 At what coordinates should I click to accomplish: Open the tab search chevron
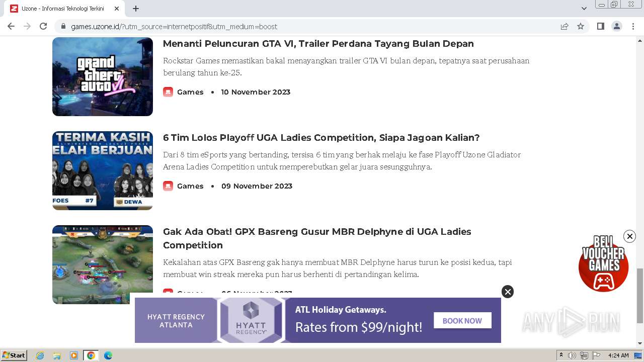pyautogui.click(x=584, y=9)
